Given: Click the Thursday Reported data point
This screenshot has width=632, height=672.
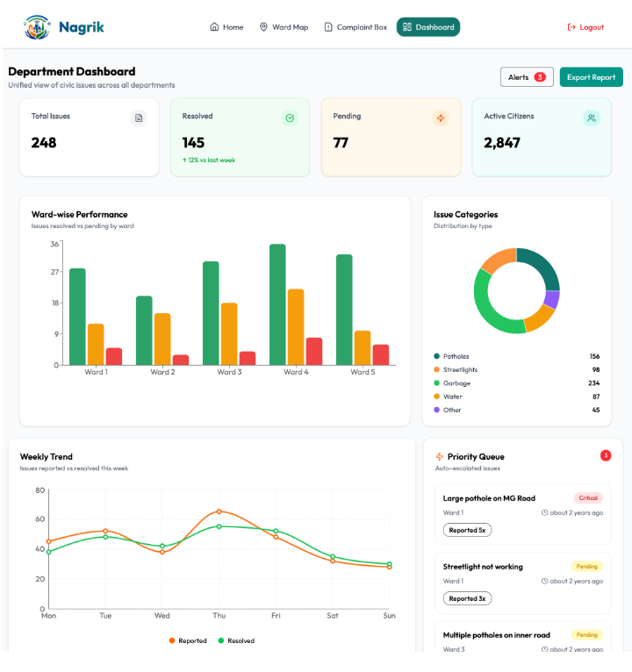Looking at the screenshot, I should [219, 511].
